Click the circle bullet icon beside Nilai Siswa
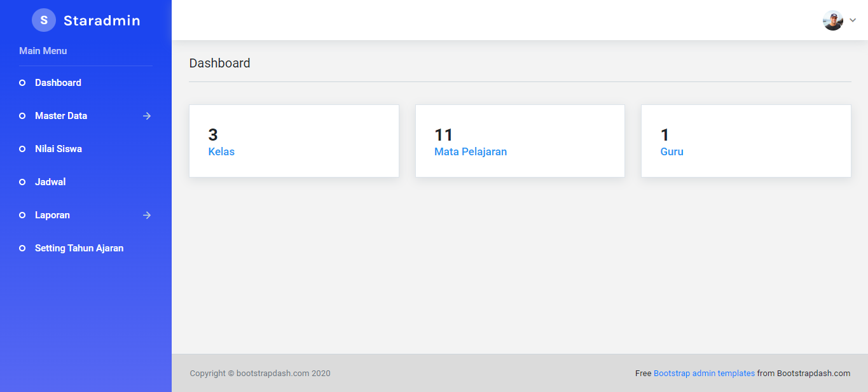 pyautogui.click(x=22, y=149)
